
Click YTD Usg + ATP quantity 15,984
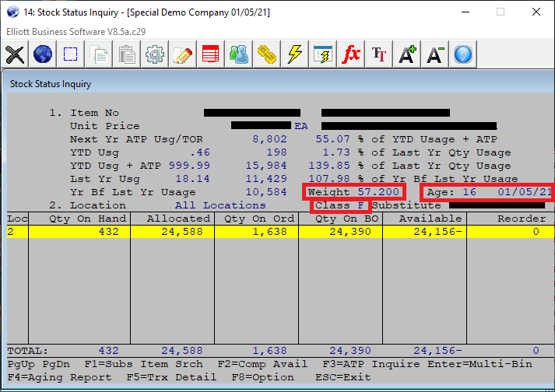pos(266,166)
